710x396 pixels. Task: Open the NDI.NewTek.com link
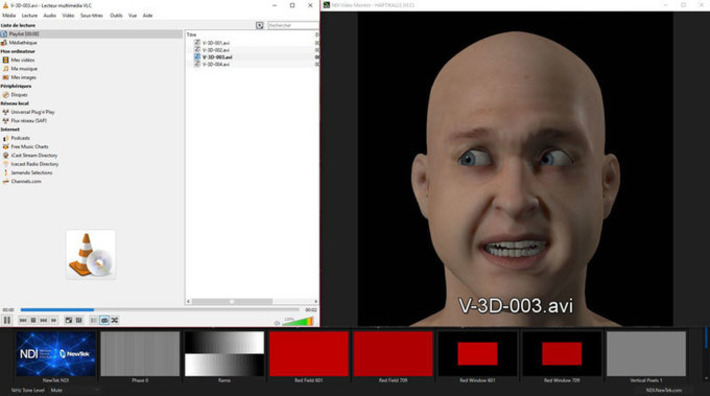pyautogui.click(x=663, y=390)
